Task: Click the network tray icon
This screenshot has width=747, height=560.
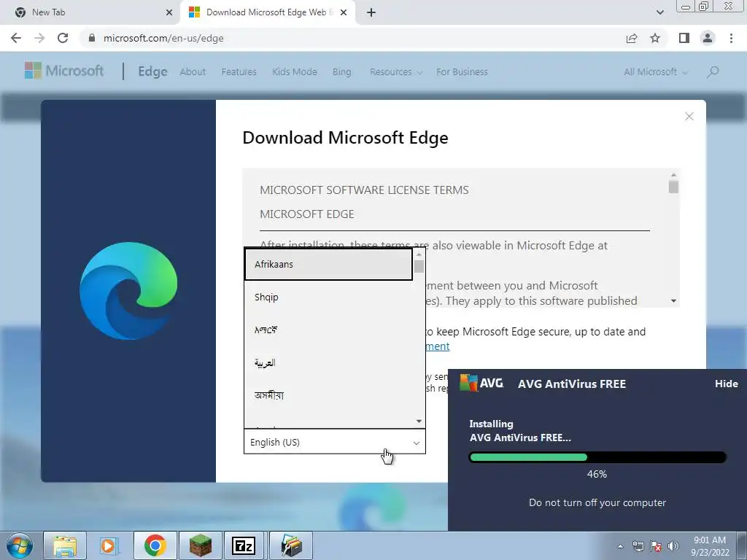Action: pos(638,546)
